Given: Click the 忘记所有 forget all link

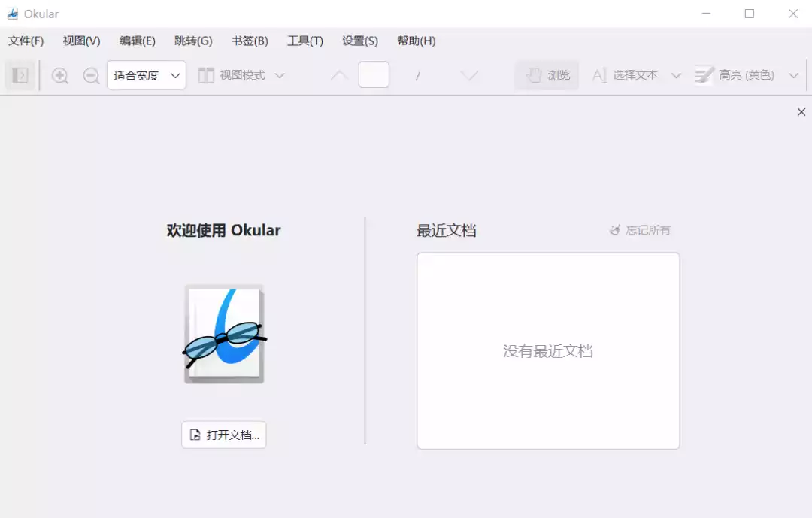Looking at the screenshot, I should 640,230.
